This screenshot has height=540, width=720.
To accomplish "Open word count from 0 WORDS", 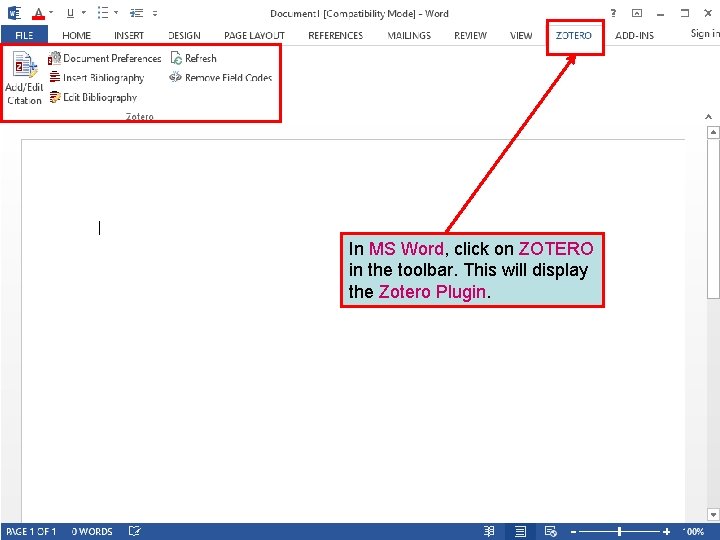I will click(x=92, y=531).
